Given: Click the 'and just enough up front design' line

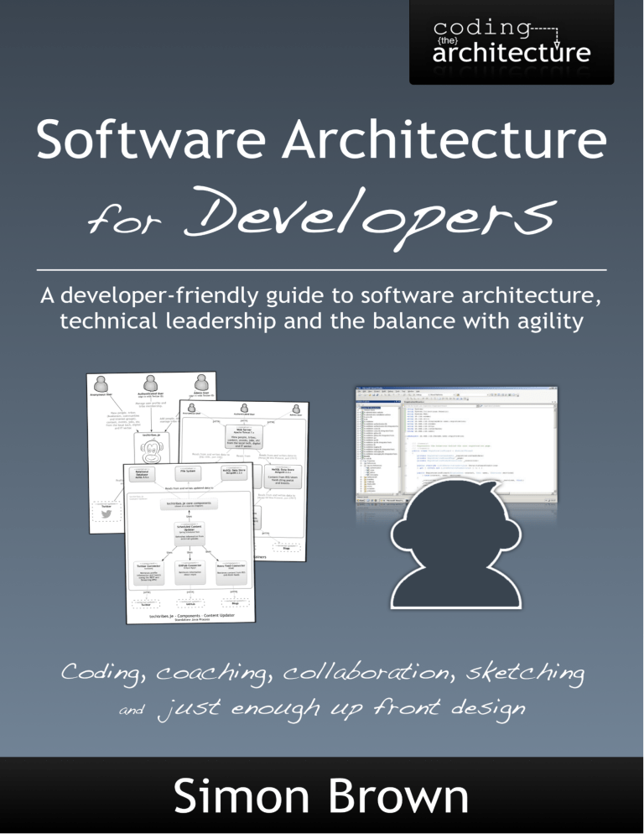Looking at the screenshot, I should pos(322,708).
